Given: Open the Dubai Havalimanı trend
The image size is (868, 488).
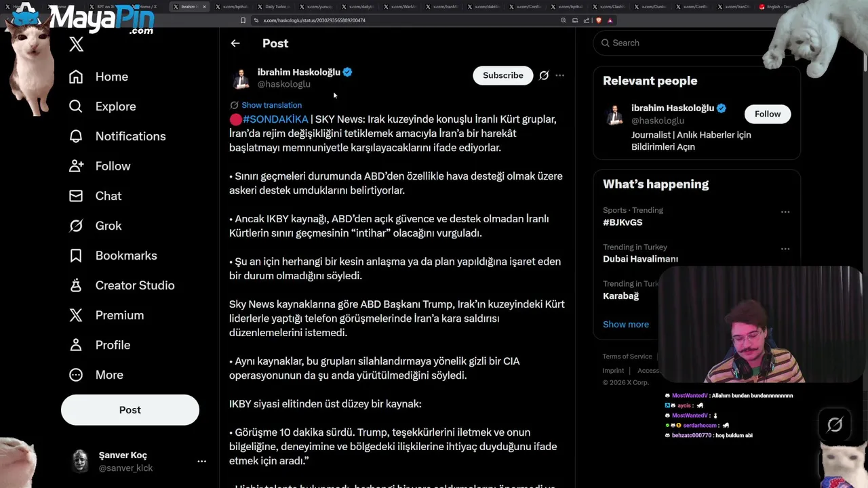Looking at the screenshot, I should (696, 253).
